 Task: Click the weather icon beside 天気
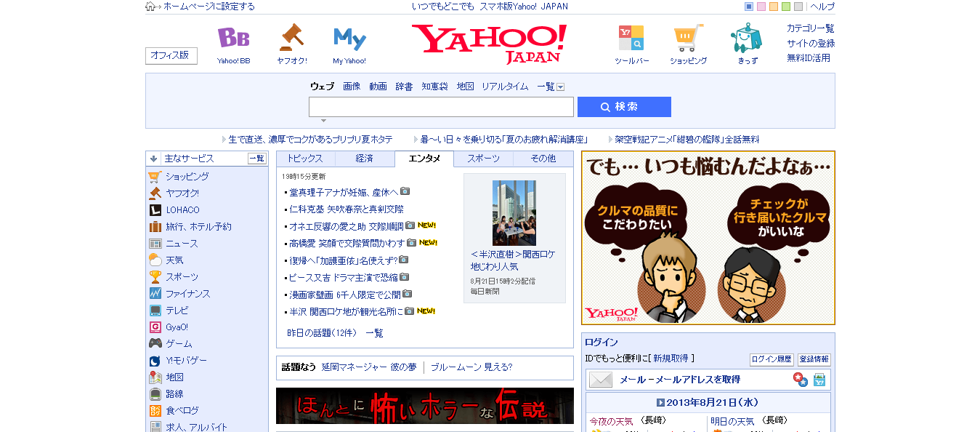point(155,260)
